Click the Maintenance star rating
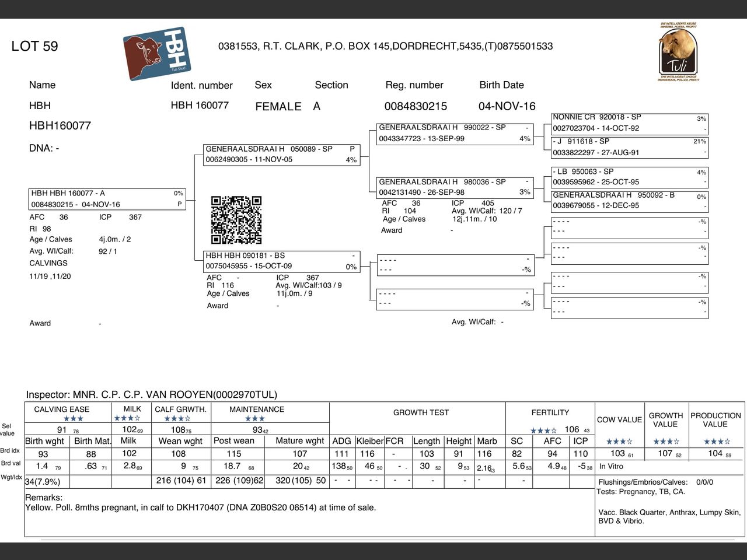This screenshot has height=560, width=747. pos(255,418)
